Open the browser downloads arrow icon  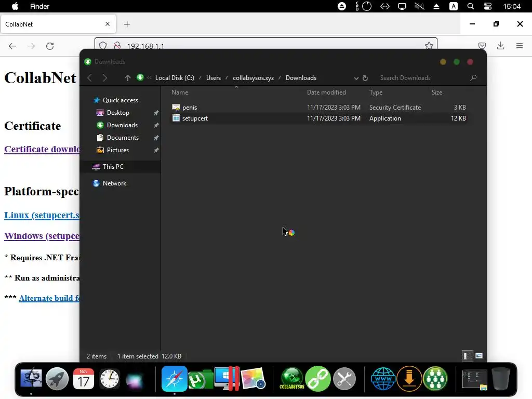[x=500, y=46]
